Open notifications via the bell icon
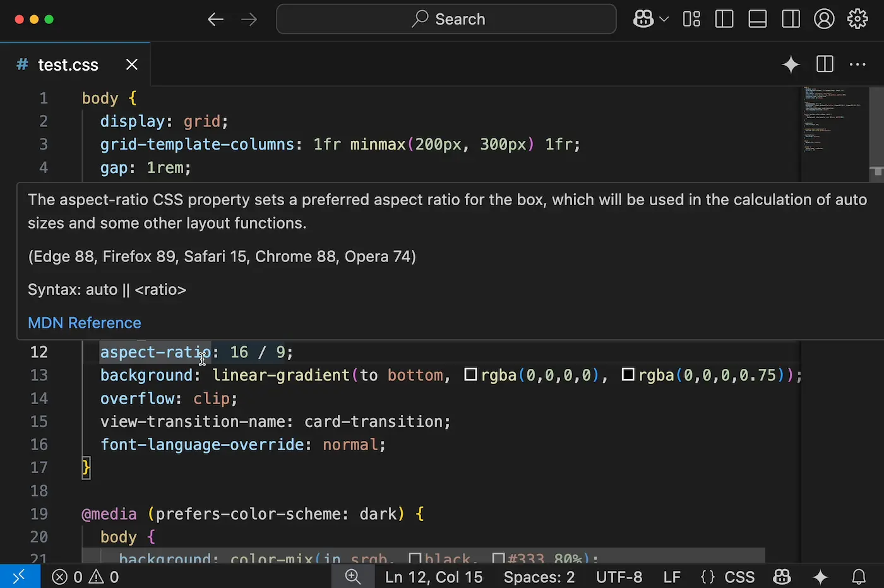Screen dimensions: 884x588 point(859,577)
